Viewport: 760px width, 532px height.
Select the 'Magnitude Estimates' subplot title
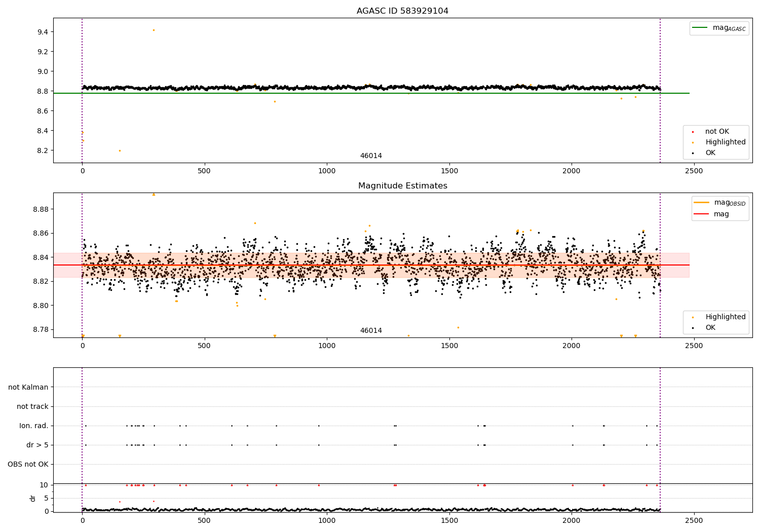(x=402, y=186)
